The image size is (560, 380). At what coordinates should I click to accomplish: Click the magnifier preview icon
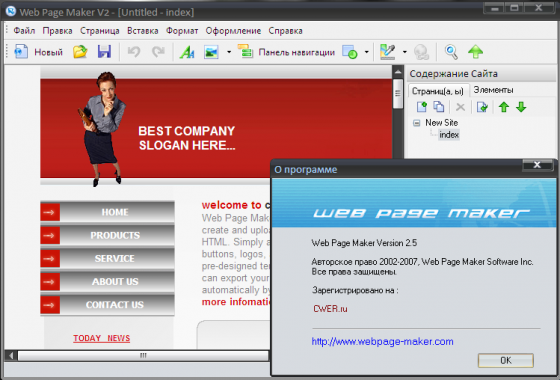[x=451, y=52]
